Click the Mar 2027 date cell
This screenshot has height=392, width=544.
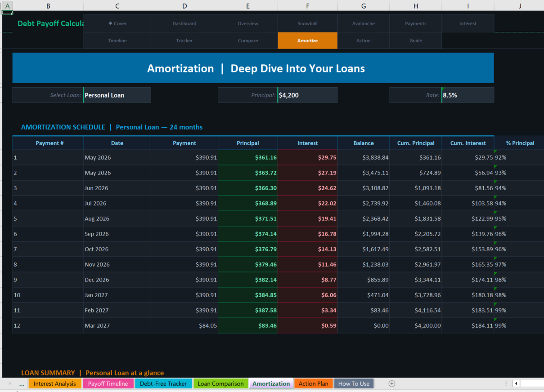click(x=117, y=325)
